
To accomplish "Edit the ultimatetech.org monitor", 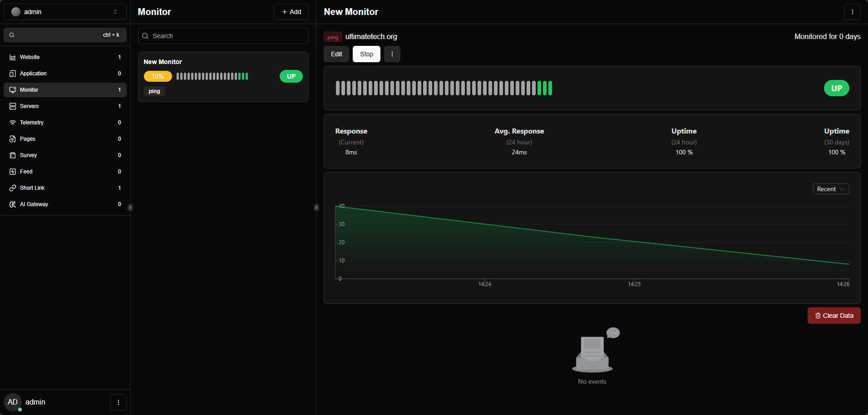I will click(x=336, y=54).
